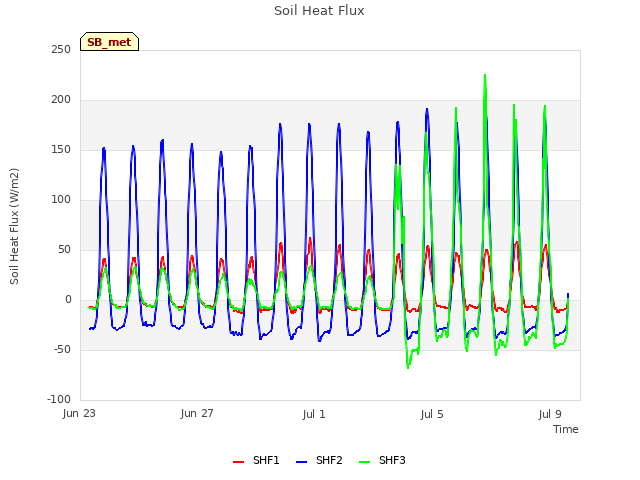Click the Soil Heat Flux chart title
Screen dimensions: 640x480
click(x=319, y=11)
